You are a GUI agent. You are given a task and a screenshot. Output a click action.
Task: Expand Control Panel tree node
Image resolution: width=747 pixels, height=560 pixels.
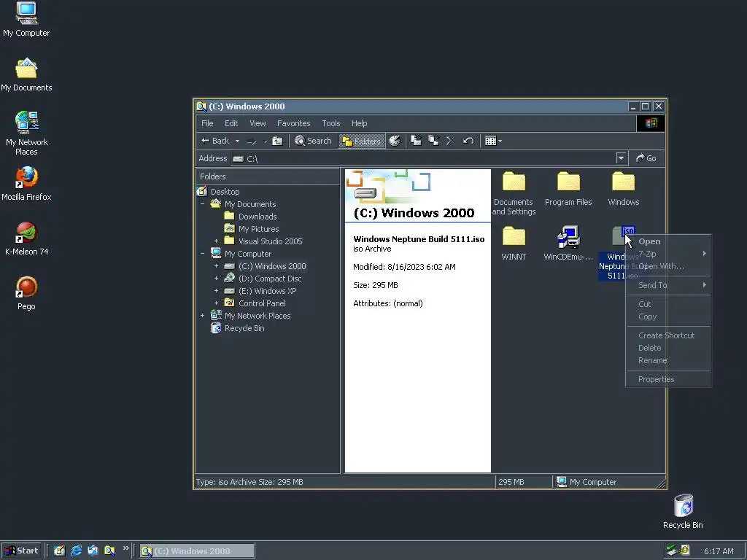216,303
